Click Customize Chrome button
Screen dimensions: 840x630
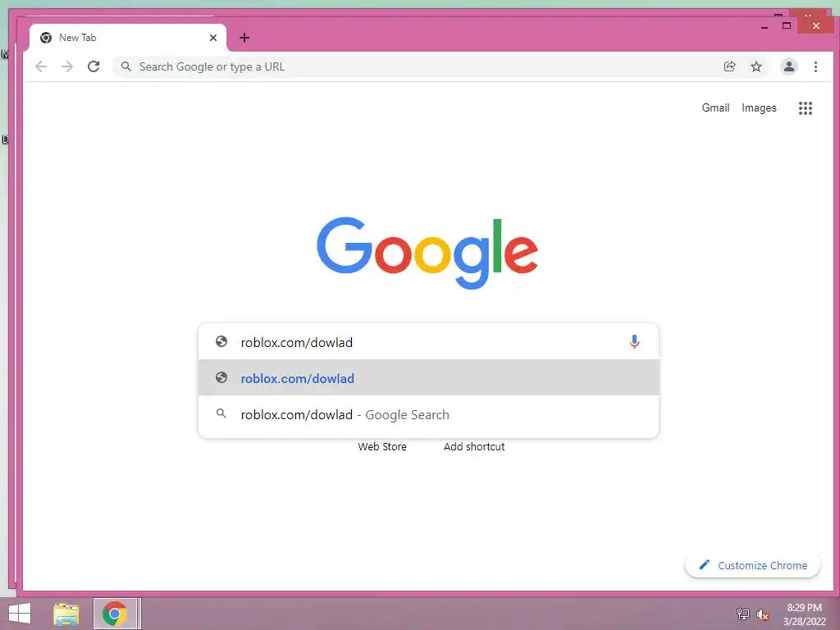752,565
